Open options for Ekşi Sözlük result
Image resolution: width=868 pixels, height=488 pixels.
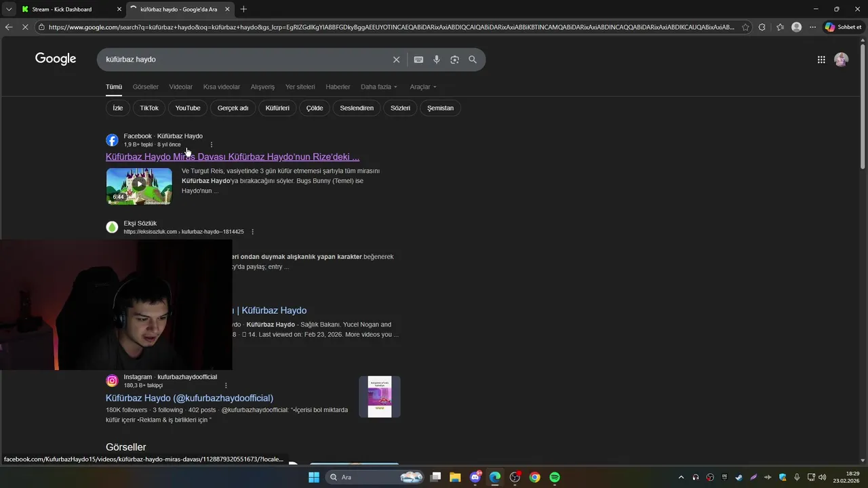point(252,232)
